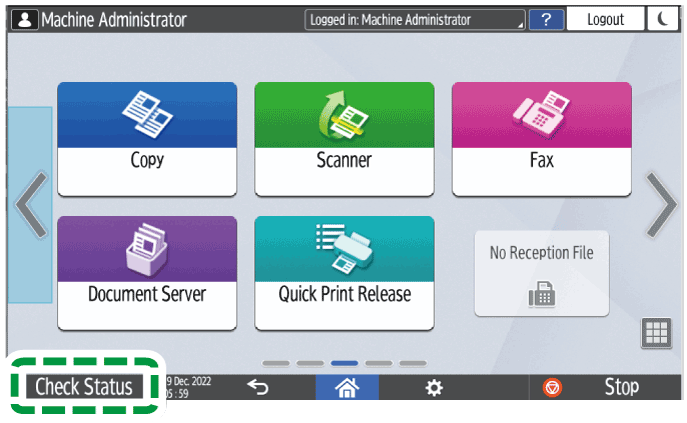
Task: Open the application list grid icon
Action: tap(655, 335)
